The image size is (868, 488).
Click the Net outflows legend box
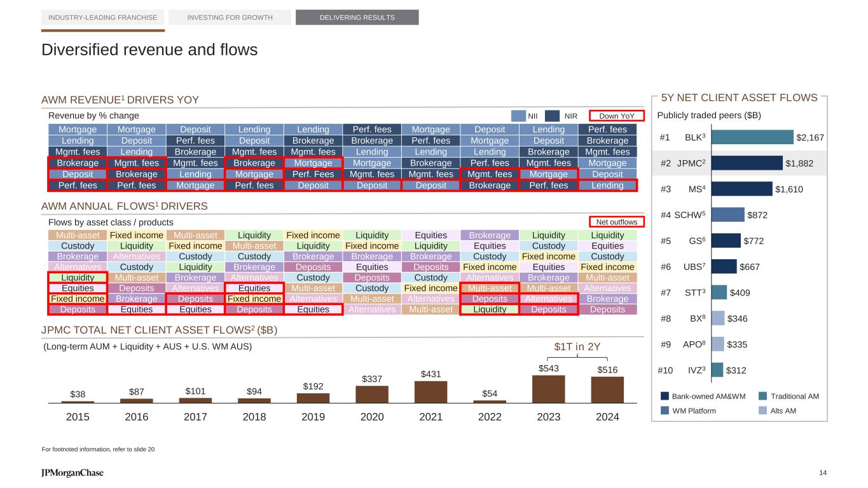pos(616,222)
